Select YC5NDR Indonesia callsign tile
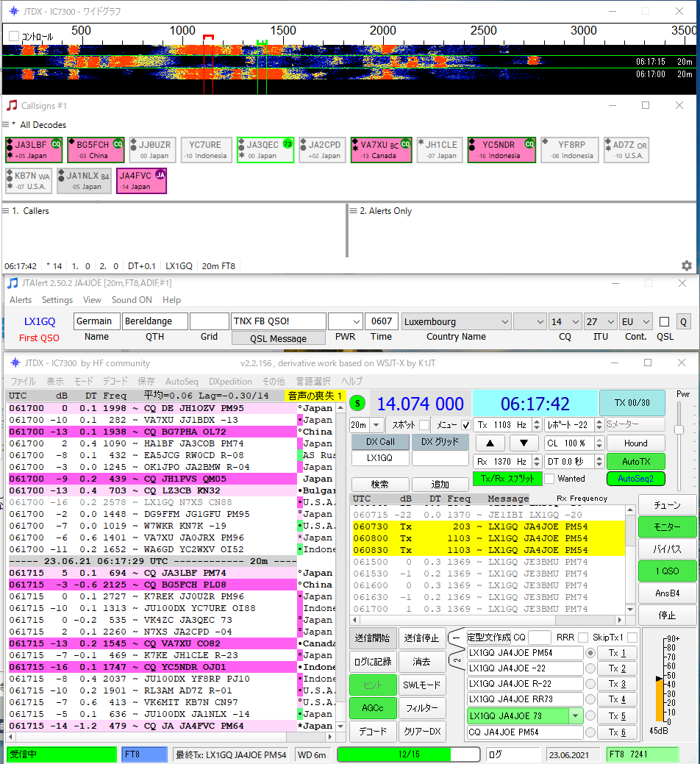The width and height of the screenshot is (700, 764). click(501, 149)
